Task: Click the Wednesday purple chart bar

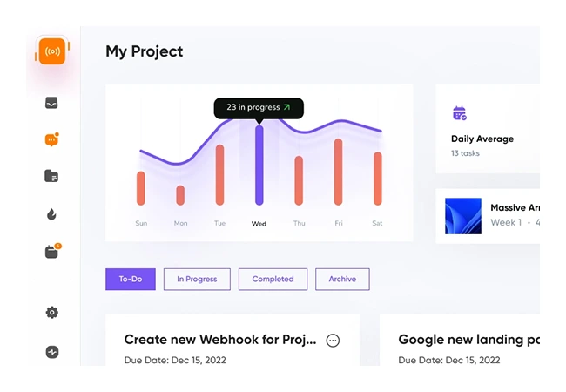Action: tap(259, 166)
